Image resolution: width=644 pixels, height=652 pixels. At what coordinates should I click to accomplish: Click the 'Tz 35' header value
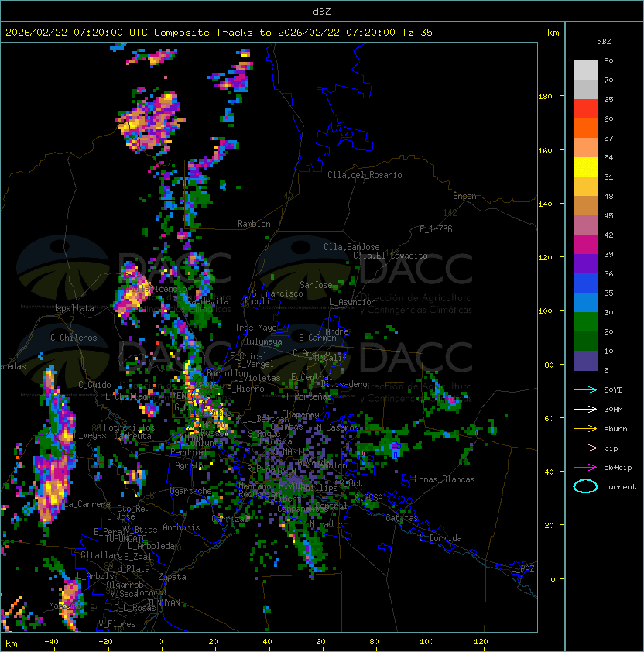417,33
